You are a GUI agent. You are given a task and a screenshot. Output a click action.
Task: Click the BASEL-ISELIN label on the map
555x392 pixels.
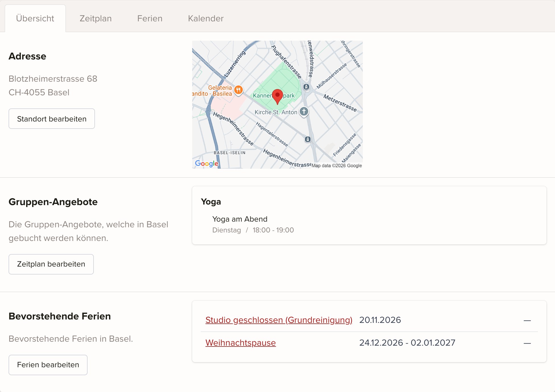[x=229, y=153]
